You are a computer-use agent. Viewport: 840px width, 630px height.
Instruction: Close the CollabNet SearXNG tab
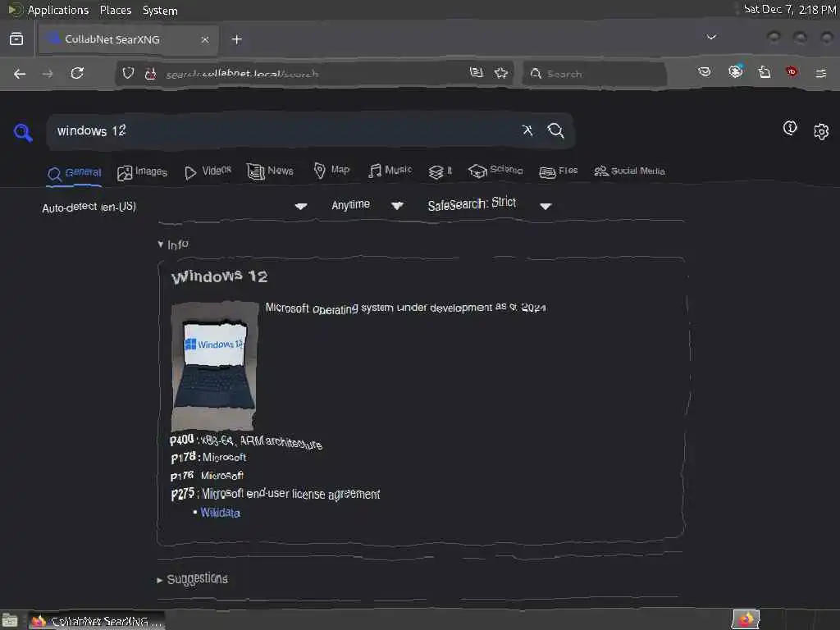click(204, 39)
